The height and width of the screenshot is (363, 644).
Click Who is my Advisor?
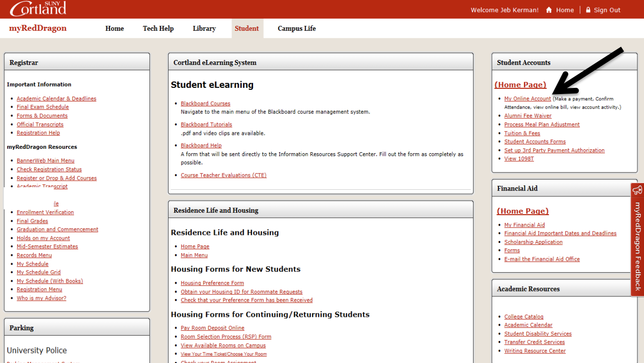(x=41, y=298)
